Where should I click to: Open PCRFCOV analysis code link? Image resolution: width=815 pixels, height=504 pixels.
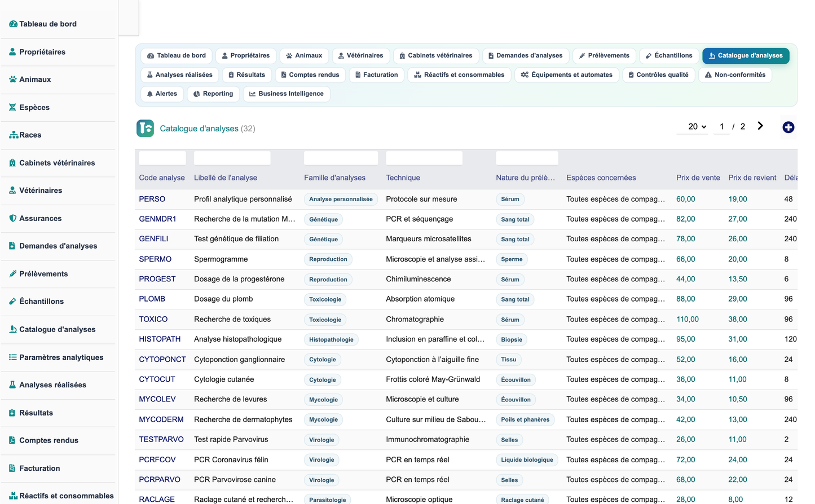click(x=157, y=459)
